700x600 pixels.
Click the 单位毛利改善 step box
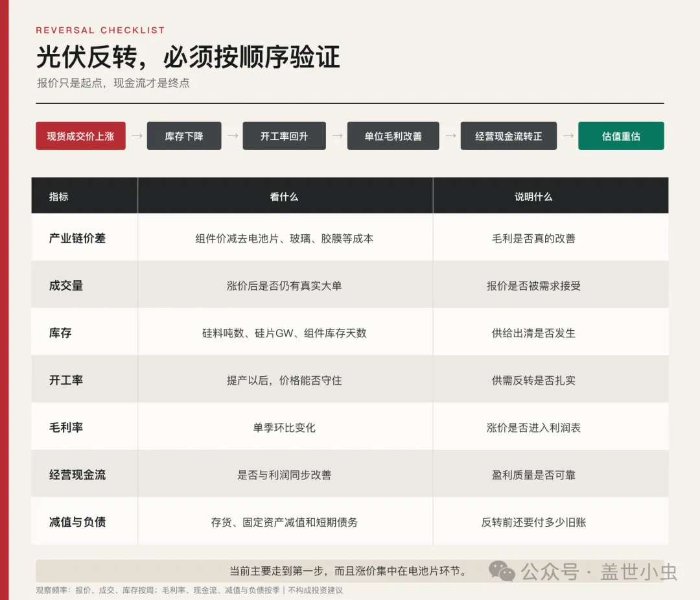tap(393, 136)
